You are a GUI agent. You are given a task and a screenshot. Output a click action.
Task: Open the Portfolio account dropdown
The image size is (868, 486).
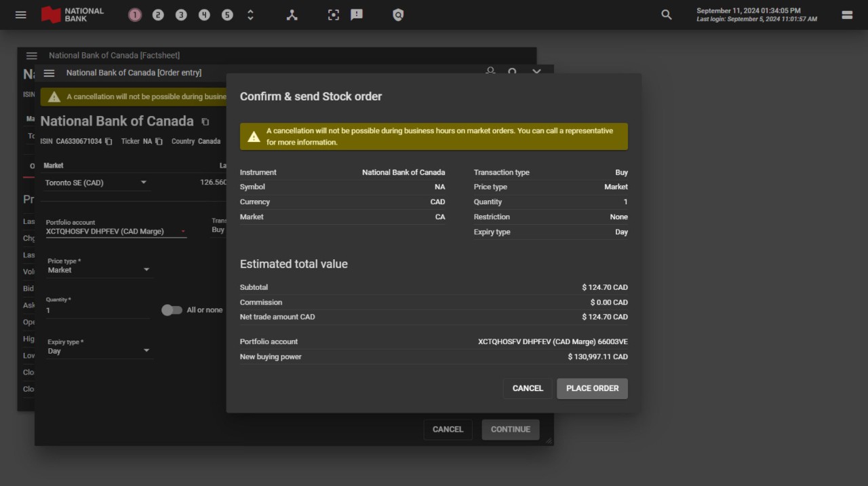[x=116, y=231]
